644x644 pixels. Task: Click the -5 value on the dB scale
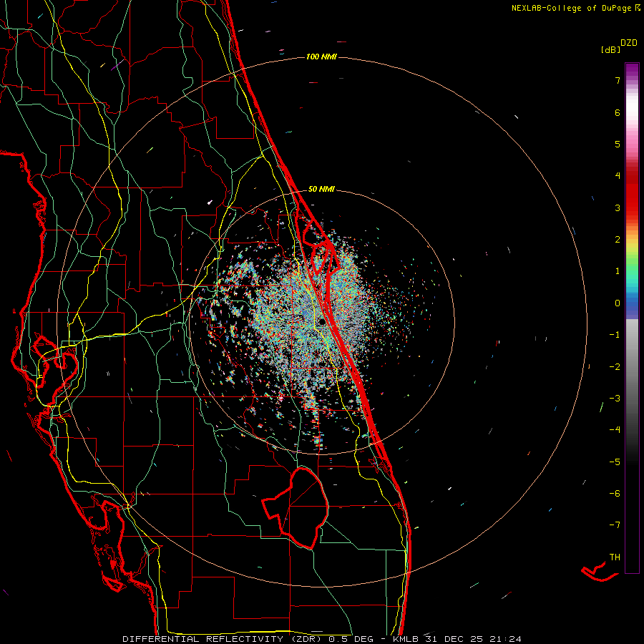pyautogui.click(x=615, y=462)
